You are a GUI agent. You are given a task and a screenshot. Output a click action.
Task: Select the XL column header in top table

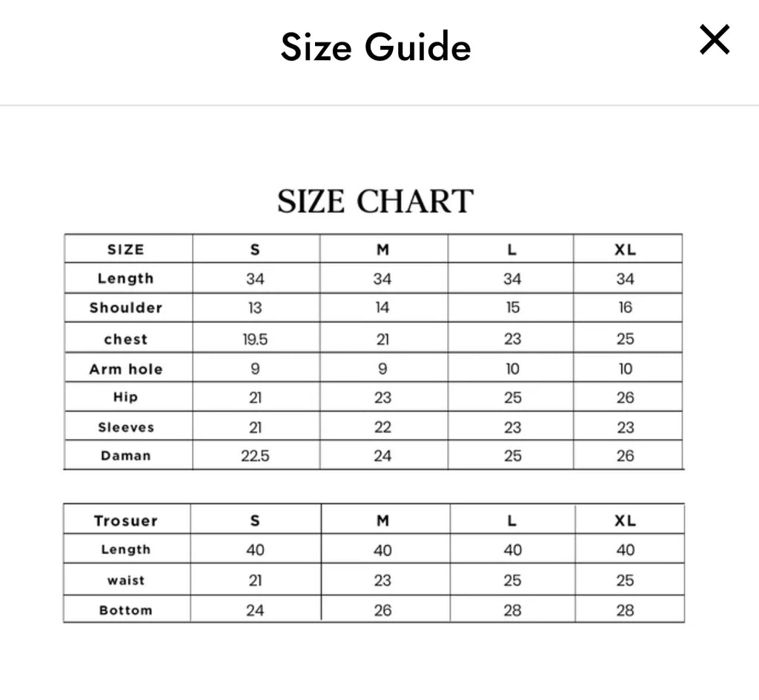626,250
